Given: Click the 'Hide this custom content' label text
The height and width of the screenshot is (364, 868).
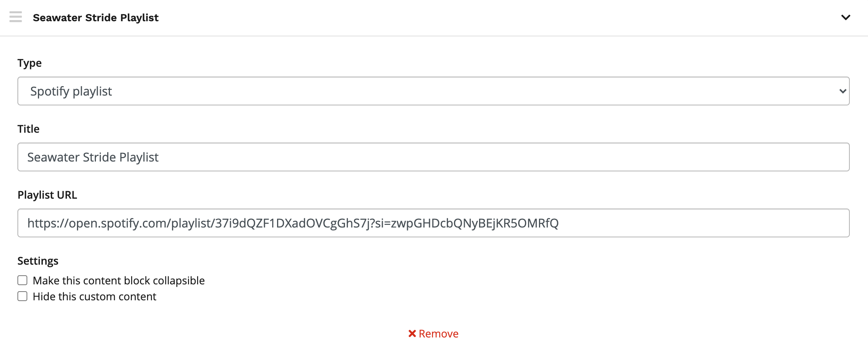Looking at the screenshot, I should (x=94, y=297).
